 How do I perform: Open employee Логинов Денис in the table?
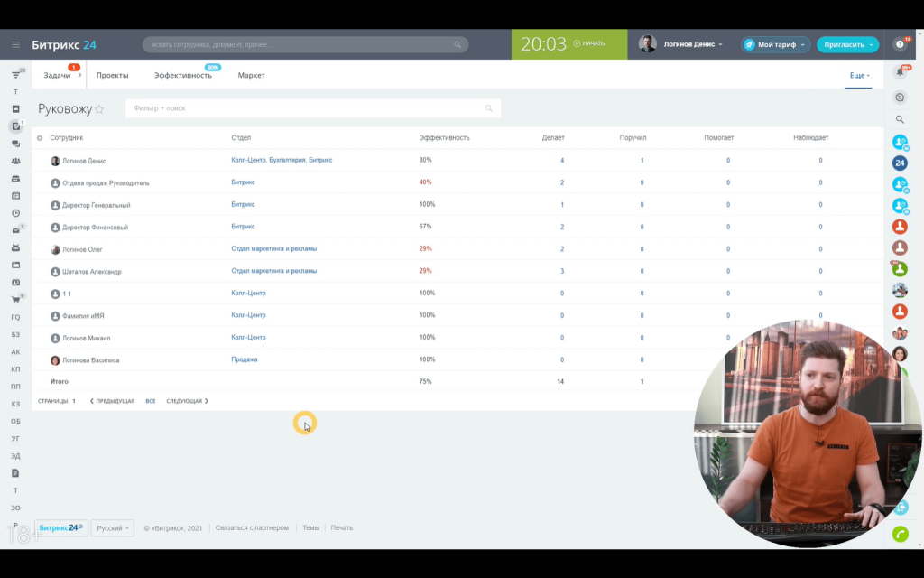click(x=84, y=161)
